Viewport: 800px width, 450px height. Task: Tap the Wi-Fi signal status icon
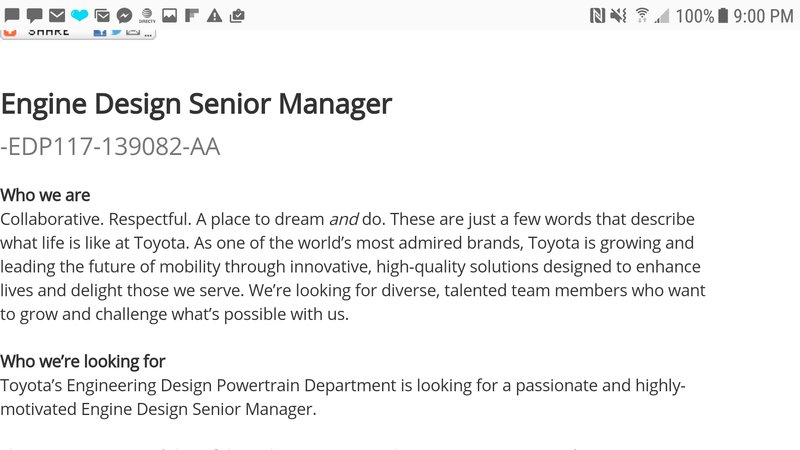tap(642, 16)
